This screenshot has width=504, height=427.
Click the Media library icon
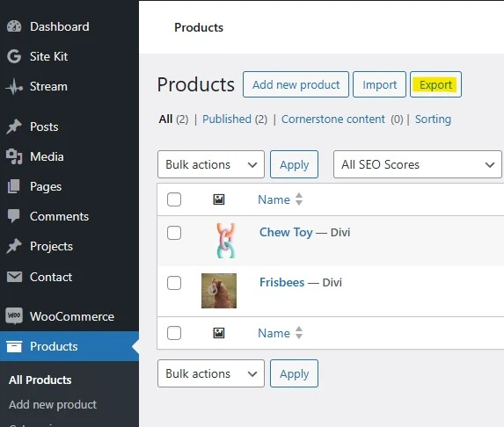[x=14, y=156]
